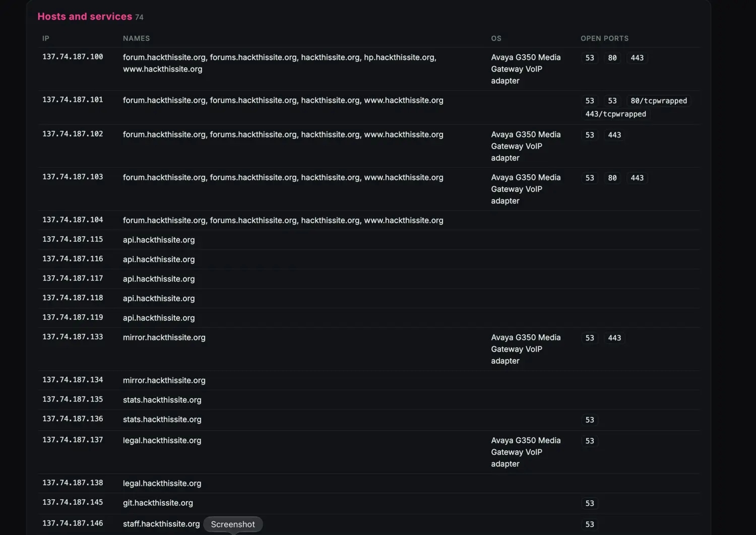Viewport: 756px width, 535px height.
Task: Click the "Hosts and services" heading
Action: 85,17
